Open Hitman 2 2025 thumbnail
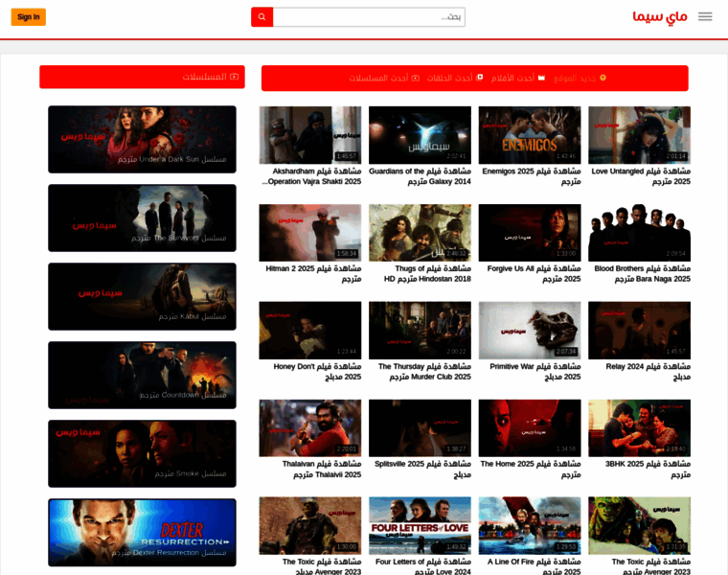This screenshot has width=728, height=575. tap(310, 233)
